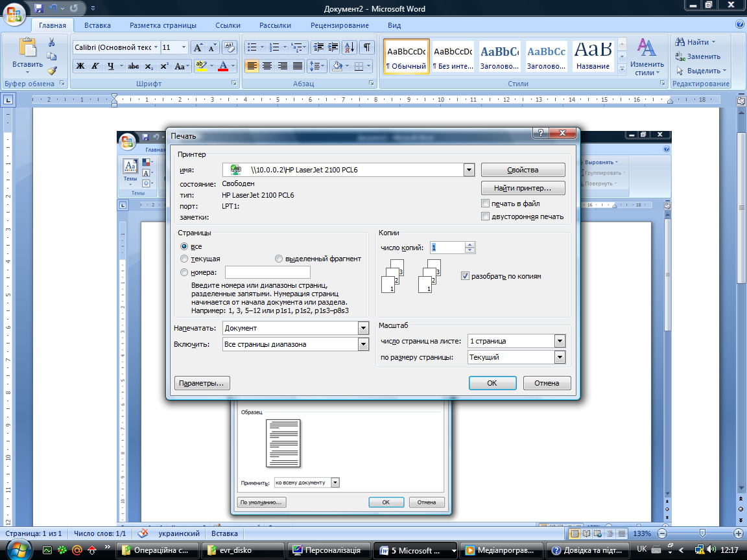This screenshot has width=747, height=560.
Task: Open font size 11 dropdown
Action: tap(184, 47)
